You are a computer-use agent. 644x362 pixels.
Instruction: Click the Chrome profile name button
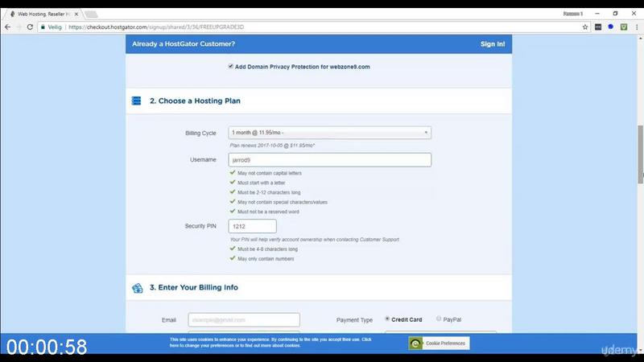coord(573,14)
